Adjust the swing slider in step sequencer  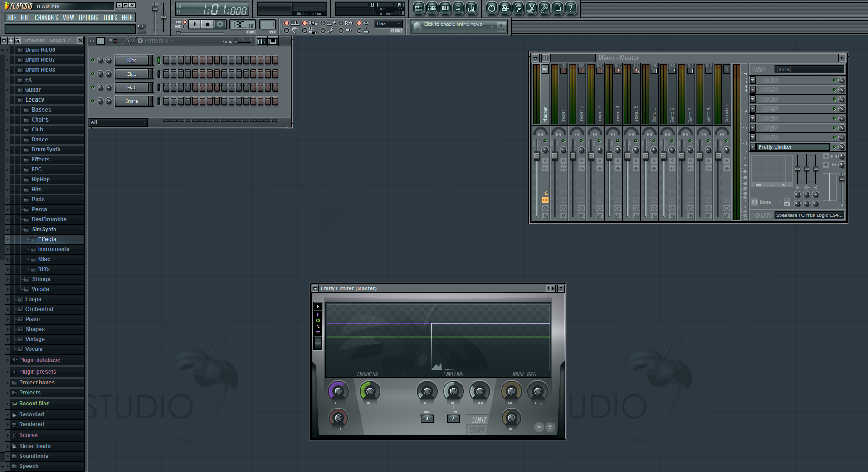coord(243,41)
